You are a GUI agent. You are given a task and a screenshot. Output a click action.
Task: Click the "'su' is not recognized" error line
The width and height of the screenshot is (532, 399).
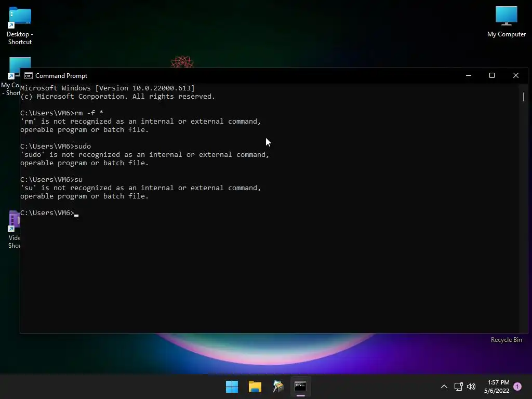(x=140, y=188)
